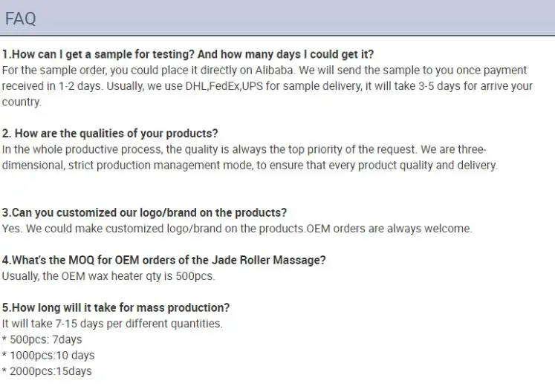Click the 'Jade Roller Massage' phrase

pos(274,261)
